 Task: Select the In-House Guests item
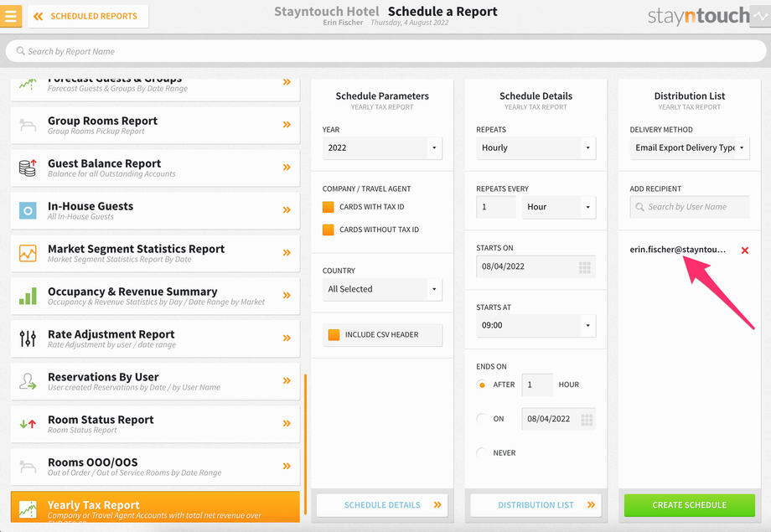[x=155, y=210]
